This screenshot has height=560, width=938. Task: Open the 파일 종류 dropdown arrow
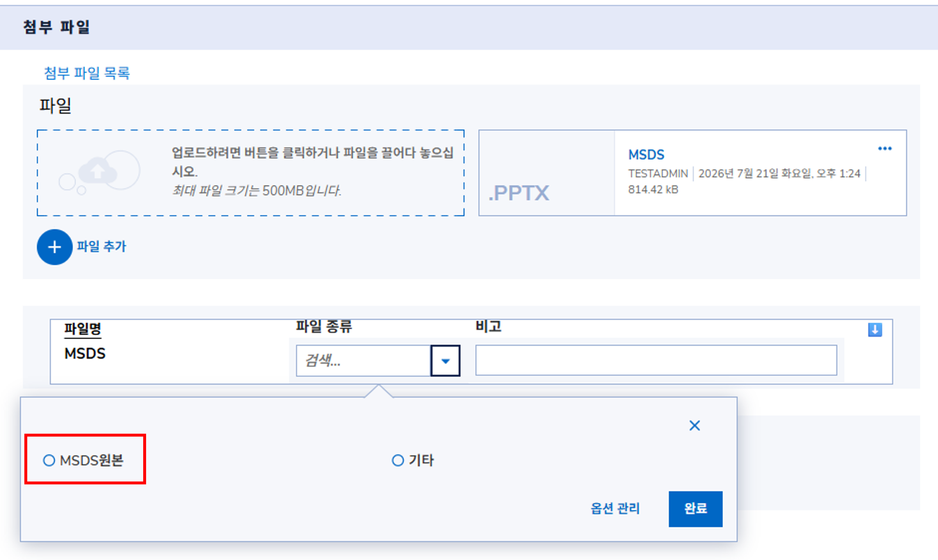pos(446,361)
